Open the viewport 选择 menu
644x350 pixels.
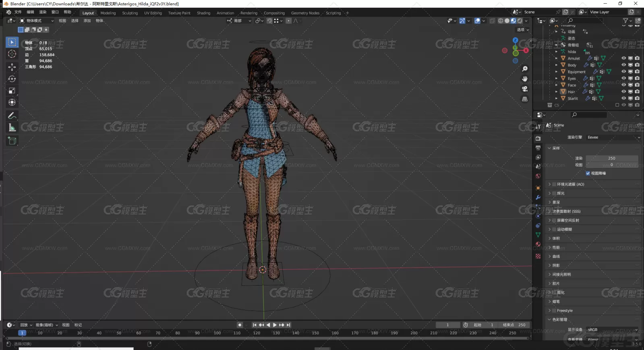[75, 21]
